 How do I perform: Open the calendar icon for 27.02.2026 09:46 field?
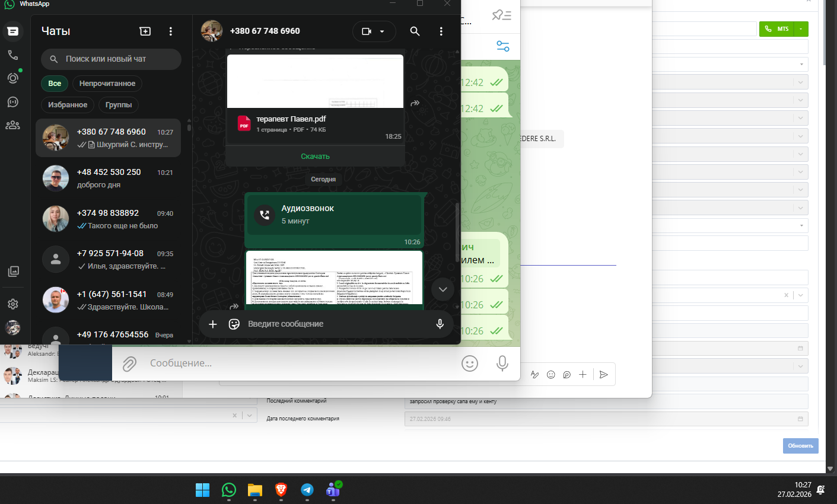coord(800,419)
